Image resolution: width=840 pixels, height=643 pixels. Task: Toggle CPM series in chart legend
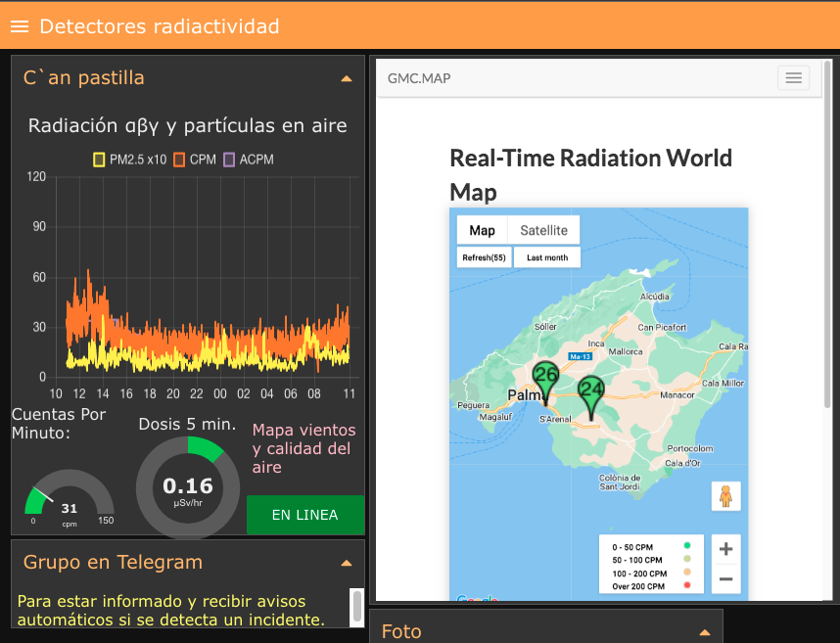[x=195, y=160]
